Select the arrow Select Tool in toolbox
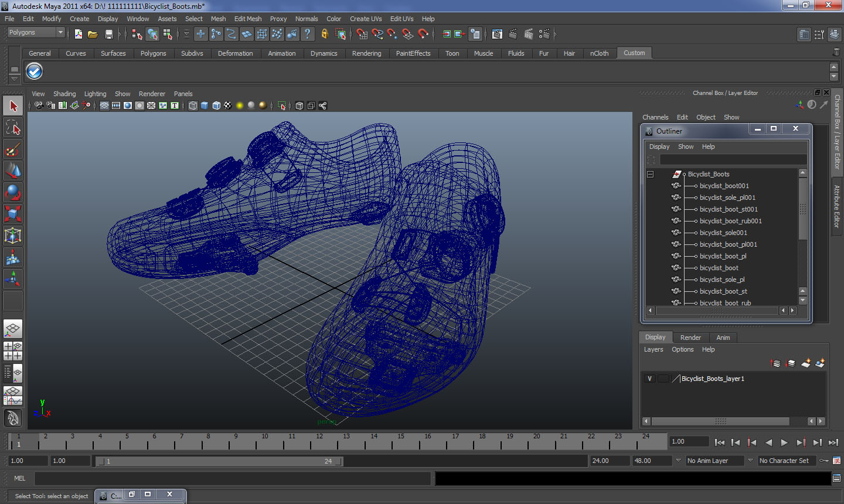The width and height of the screenshot is (844, 504). [x=13, y=106]
